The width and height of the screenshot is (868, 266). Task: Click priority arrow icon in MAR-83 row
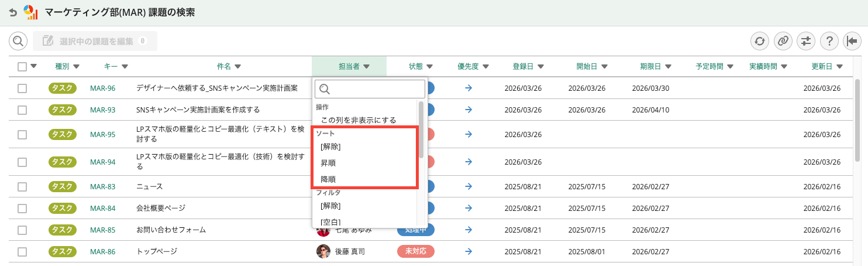(469, 186)
